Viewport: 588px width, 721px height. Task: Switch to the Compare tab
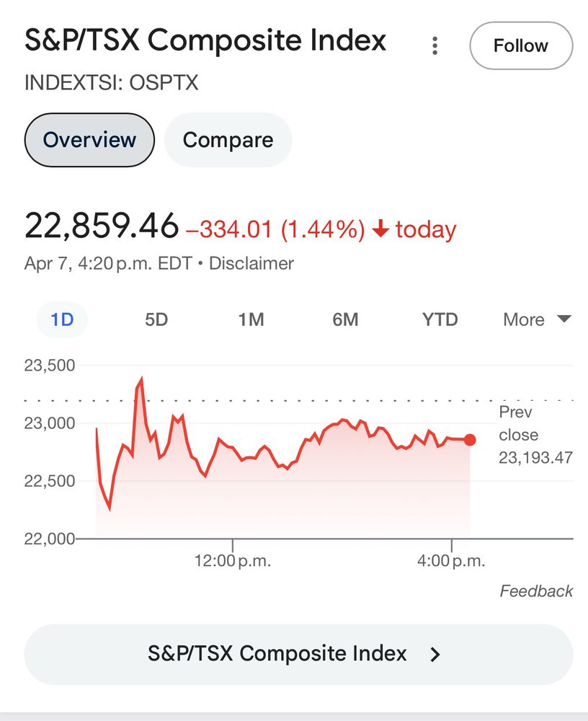click(x=228, y=140)
